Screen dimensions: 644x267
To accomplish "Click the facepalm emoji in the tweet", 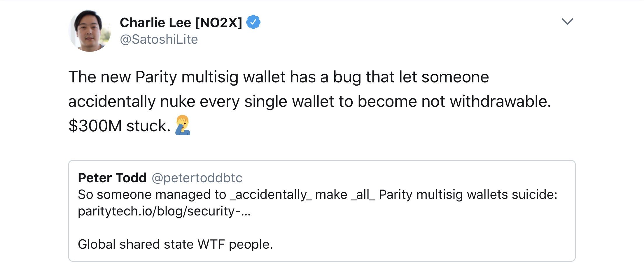I will click(x=183, y=125).
